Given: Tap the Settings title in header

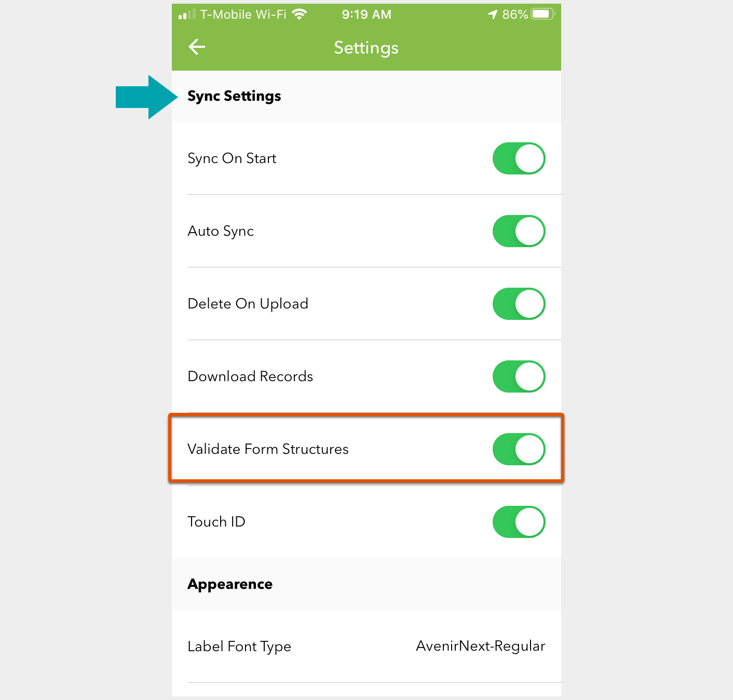Looking at the screenshot, I should pyautogui.click(x=366, y=48).
